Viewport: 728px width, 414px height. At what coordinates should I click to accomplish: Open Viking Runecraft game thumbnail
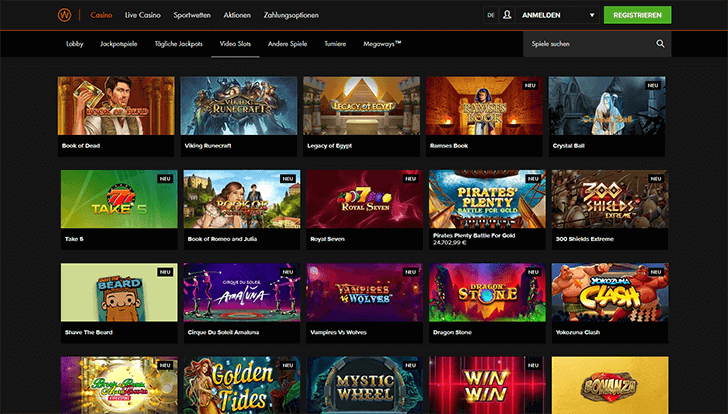click(x=239, y=106)
